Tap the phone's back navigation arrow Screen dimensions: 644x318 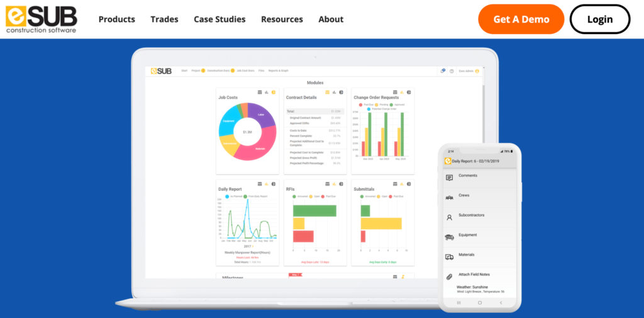coord(501,302)
